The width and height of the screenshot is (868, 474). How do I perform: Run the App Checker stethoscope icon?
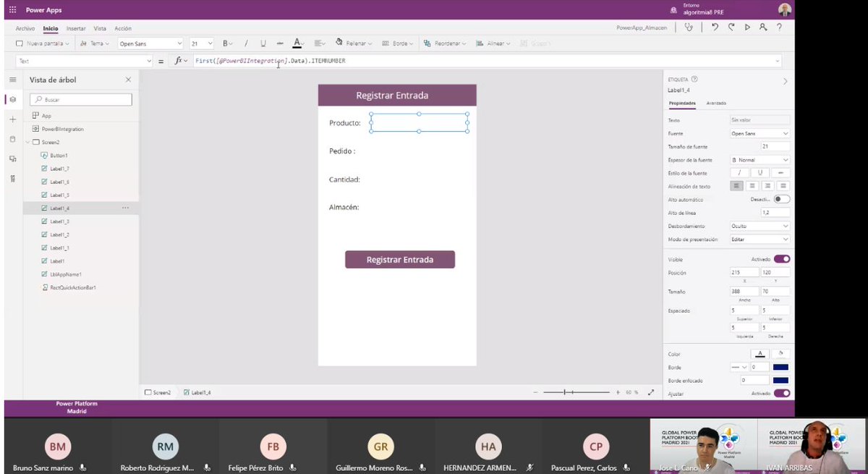pyautogui.click(x=689, y=27)
